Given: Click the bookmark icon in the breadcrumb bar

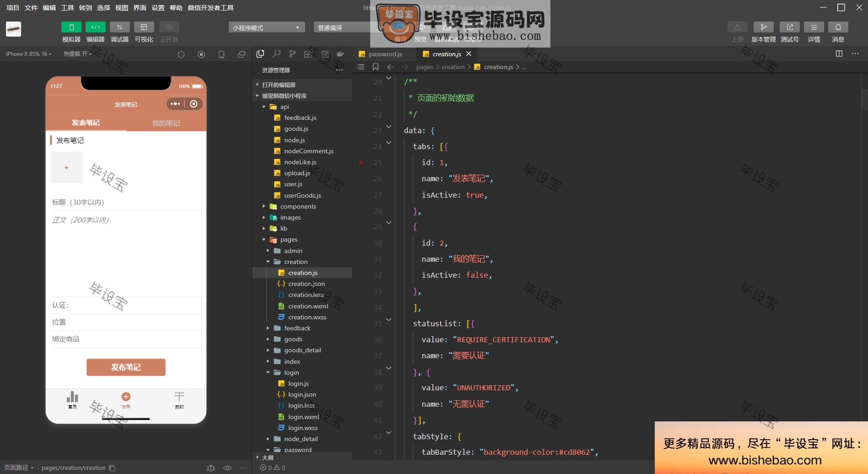Looking at the screenshot, I should coord(376,67).
